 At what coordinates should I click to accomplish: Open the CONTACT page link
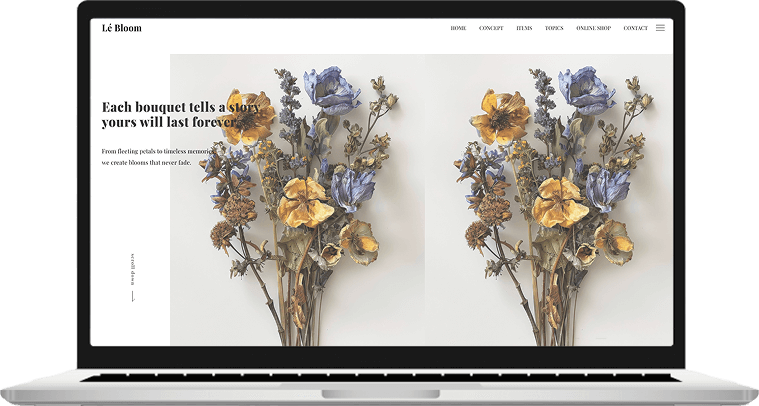tap(636, 28)
